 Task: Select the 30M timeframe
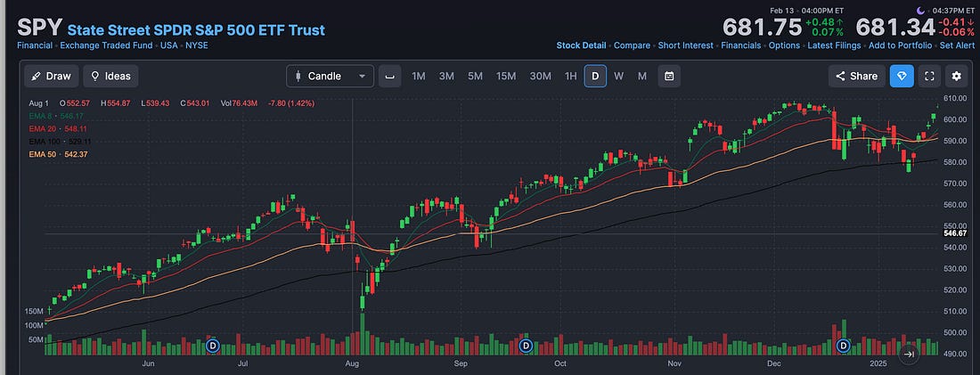point(541,77)
